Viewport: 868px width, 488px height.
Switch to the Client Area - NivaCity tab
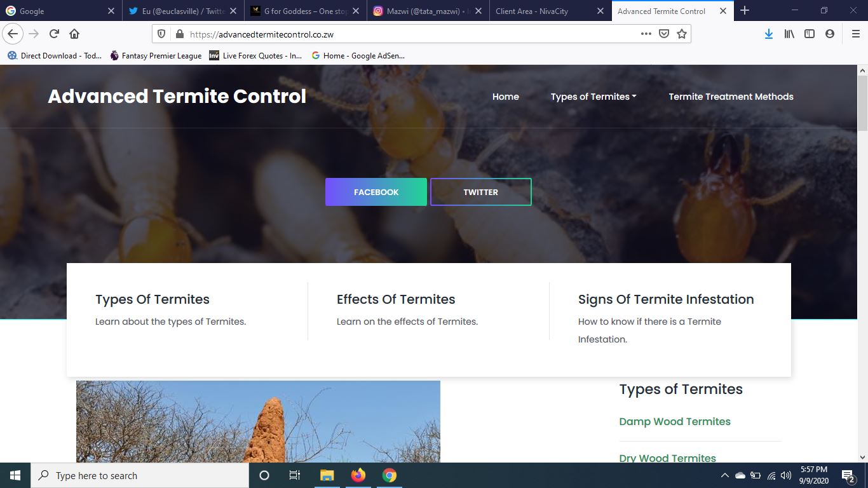pyautogui.click(x=542, y=11)
